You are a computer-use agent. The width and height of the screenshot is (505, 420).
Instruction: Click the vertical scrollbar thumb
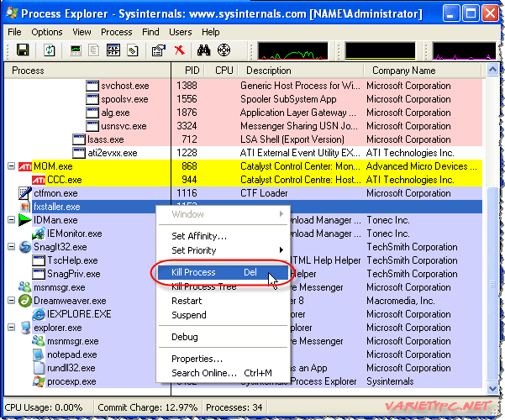pos(492,284)
